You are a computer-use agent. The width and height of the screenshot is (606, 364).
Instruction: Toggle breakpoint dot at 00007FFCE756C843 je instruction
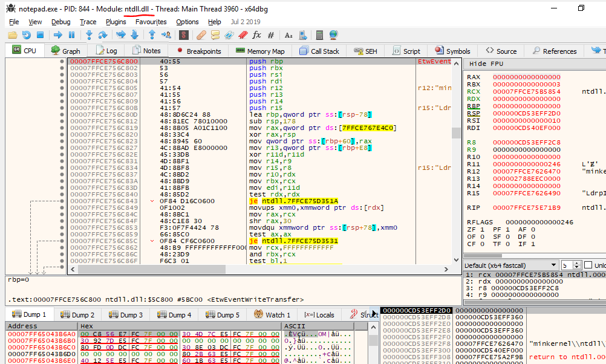pyautogui.click(x=62, y=201)
